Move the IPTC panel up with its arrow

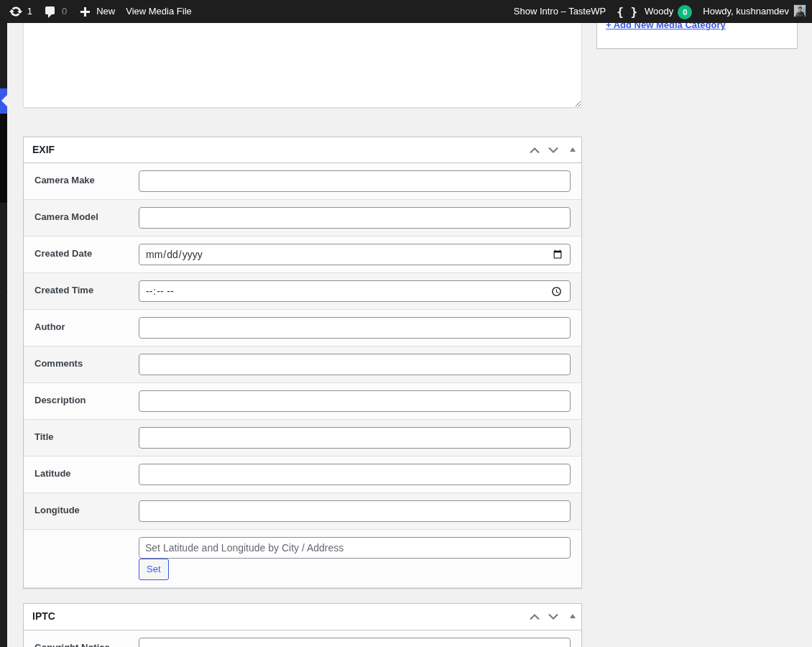[534, 616]
